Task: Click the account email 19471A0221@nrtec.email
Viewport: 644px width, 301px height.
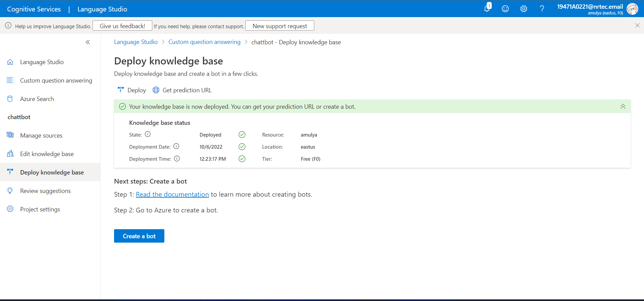Action: (x=590, y=6)
